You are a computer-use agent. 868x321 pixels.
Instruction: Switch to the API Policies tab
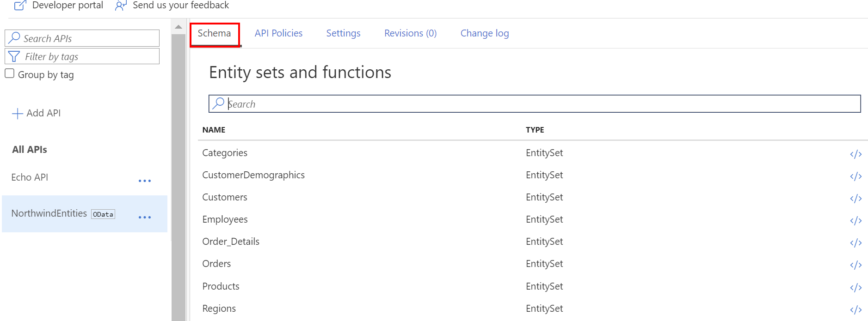click(278, 33)
